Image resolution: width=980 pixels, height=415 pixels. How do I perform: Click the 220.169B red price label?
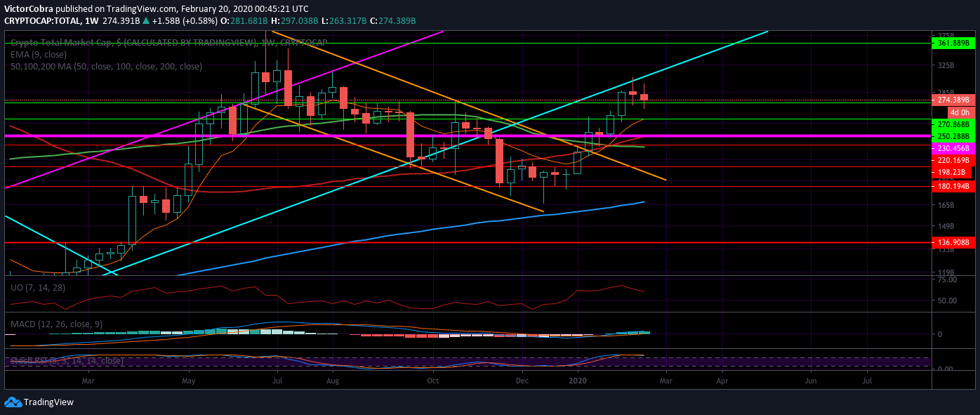(953, 161)
